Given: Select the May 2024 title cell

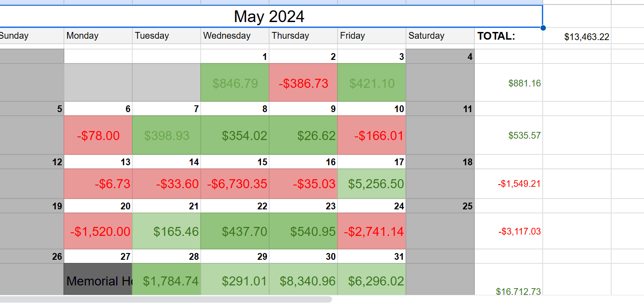Looking at the screenshot, I should [269, 17].
